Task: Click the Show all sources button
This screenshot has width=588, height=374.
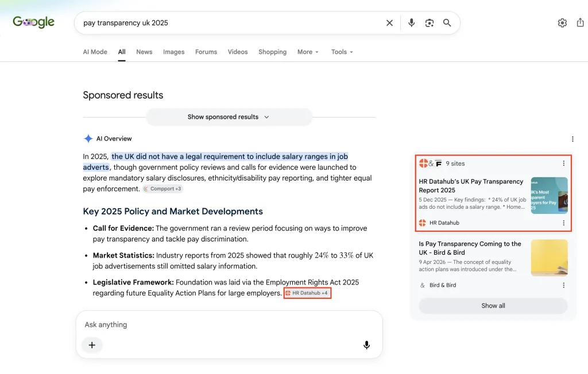Action: [x=493, y=306]
